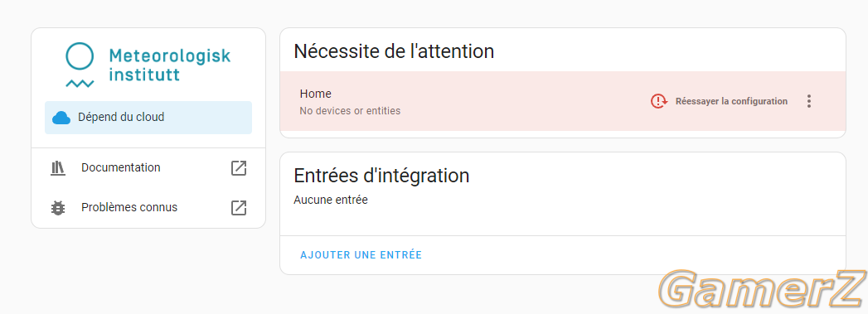The width and height of the screenshot is (868, 314).
Task: Click the Nécessite de l'attention heading
Action: pyautogui.click(x=394, y=51)
